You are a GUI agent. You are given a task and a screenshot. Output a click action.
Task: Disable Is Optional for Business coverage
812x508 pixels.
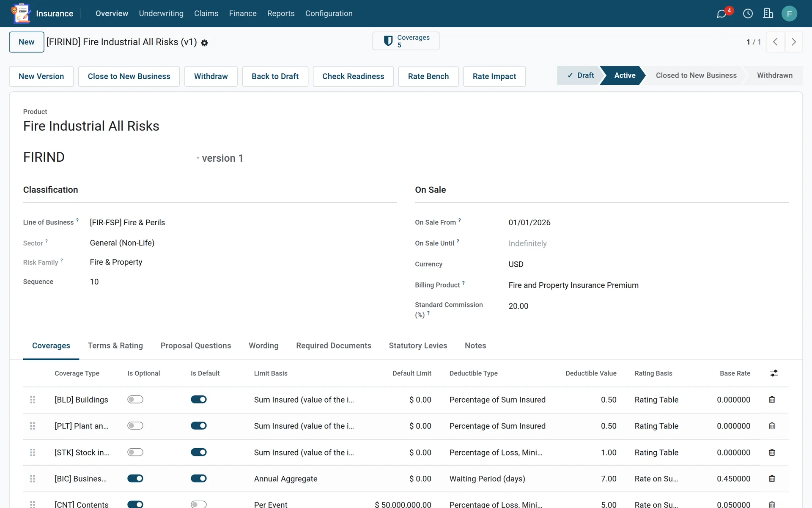(135, 478)
